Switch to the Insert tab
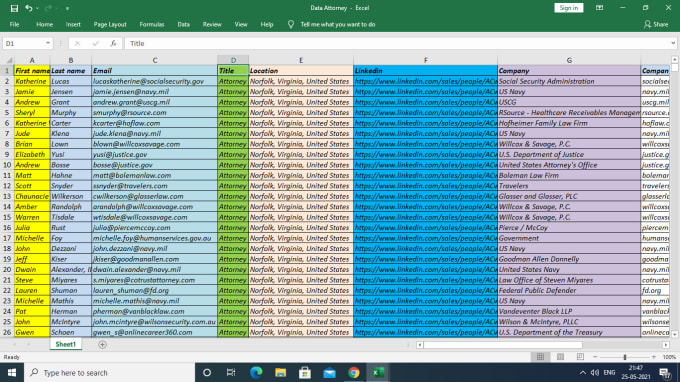Screen dimensions: 680x382 pyautogui.click(x=73, y=25)
